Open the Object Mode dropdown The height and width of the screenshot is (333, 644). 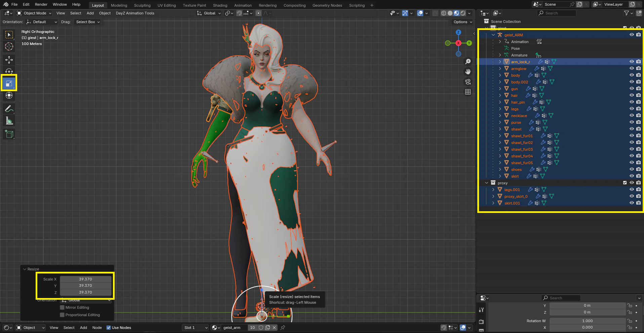pyautogui.click(x=34, y=13)
